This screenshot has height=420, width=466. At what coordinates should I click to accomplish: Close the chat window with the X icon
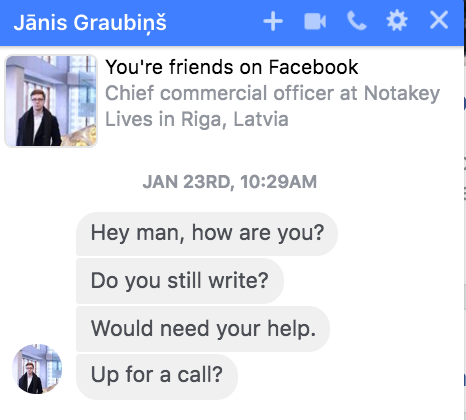pos(439,20)
